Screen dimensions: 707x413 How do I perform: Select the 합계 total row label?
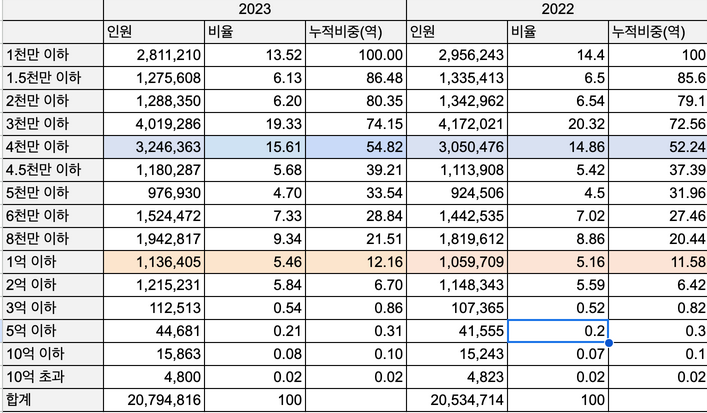pos(53,400)
